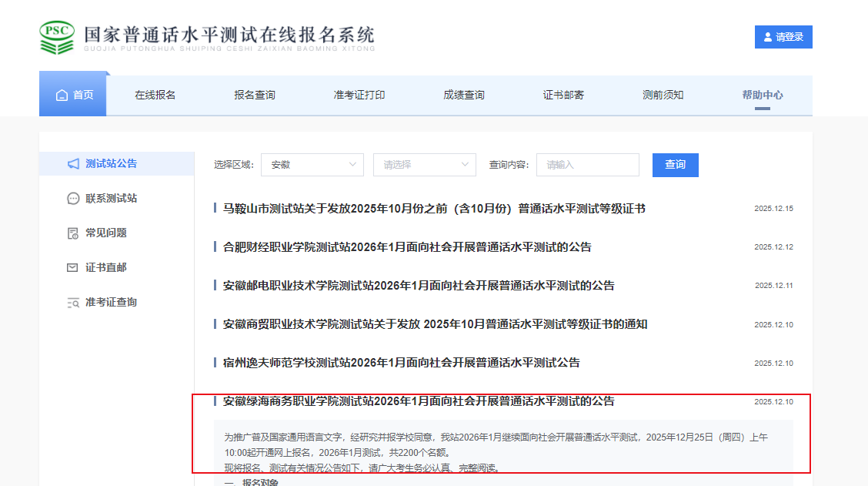868x486 pixels.
Task: Expand the 安徽 region dropdown
Action: pyautogui.click(x=312, y=165)
